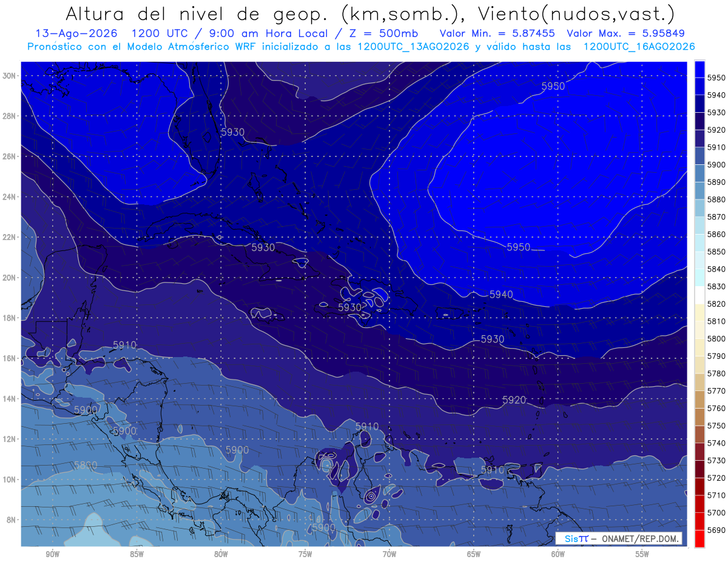Pick the swatch between 5920 and 5910
This screenshot has height=562, width=728.
[699, 138]
